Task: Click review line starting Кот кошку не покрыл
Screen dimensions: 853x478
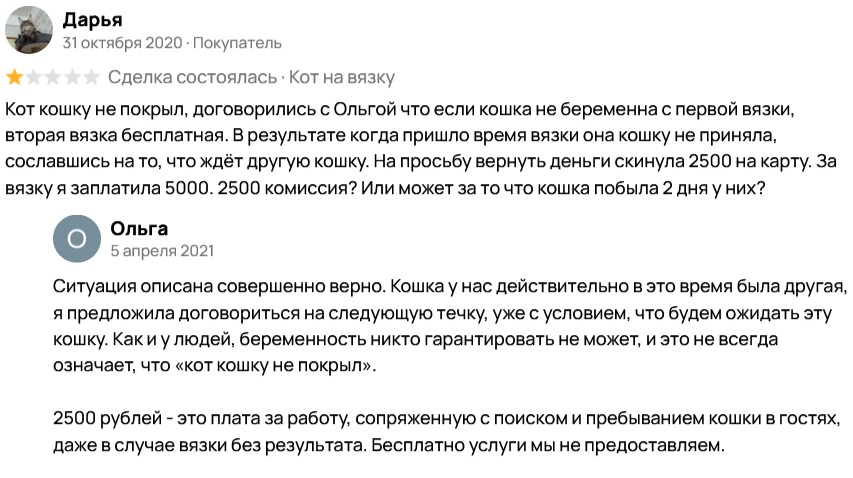Action: tap(400, 109)
